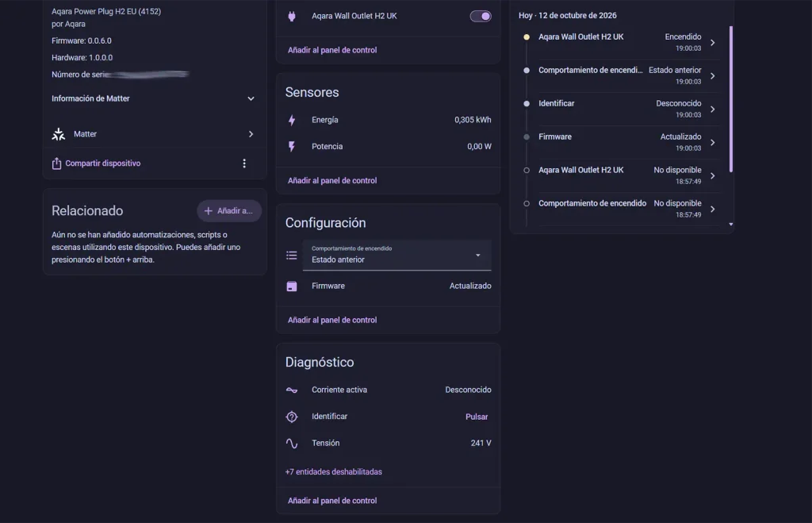This screenshot has width=812, height=523.
Task: Click Compartir dispositivo
Action: [103, 163]
